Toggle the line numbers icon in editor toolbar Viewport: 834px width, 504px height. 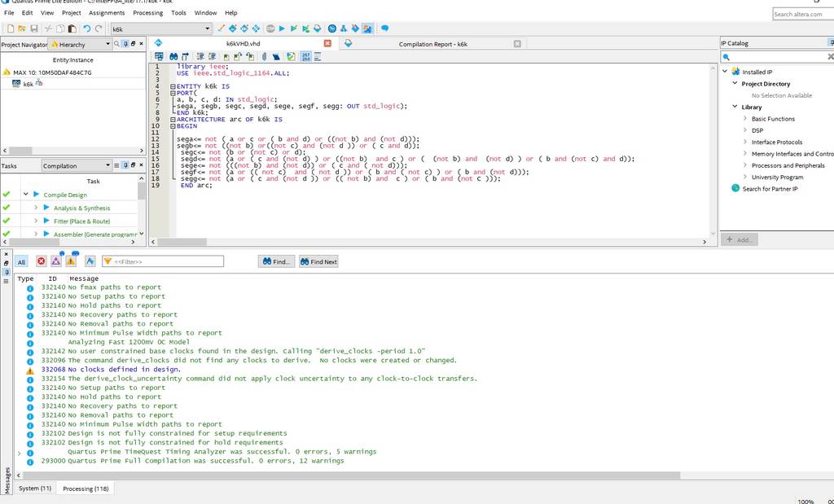point(306,56)
